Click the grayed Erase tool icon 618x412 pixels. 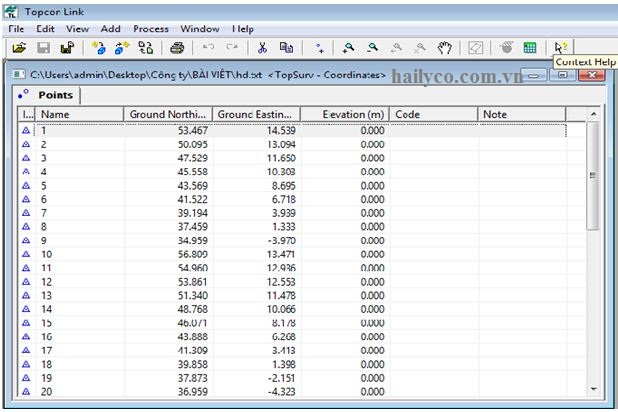pyautogui.click(x=475, y=48)
